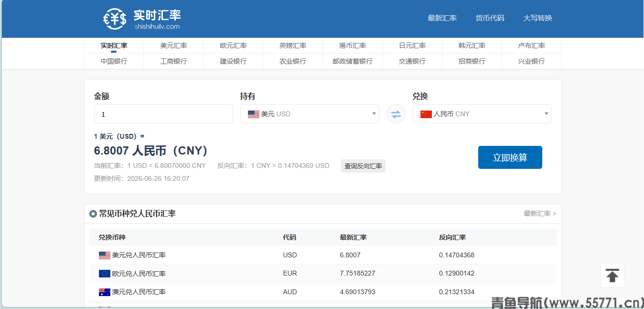Click the US flag in the 美元兑人民币汇率 row
Image resolution: width=644 pixels, height=309 pixels.
[x=105, y=255]
